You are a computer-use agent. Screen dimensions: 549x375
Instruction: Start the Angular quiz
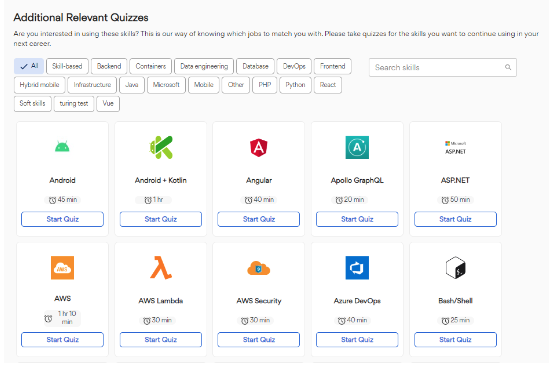259,219
